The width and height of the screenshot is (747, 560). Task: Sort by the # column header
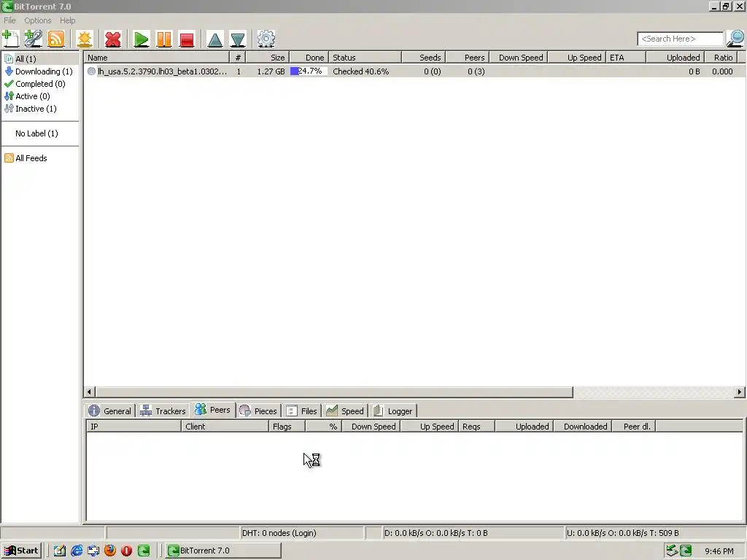[238, 58]
